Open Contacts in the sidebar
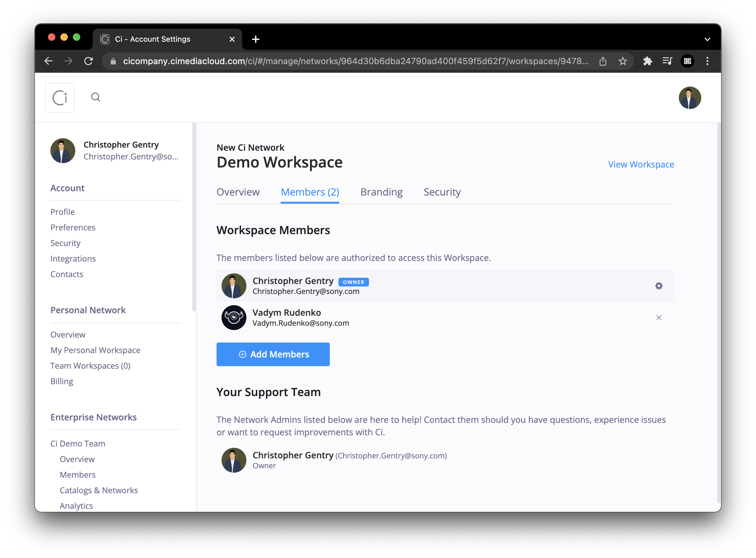 point(67,274)
